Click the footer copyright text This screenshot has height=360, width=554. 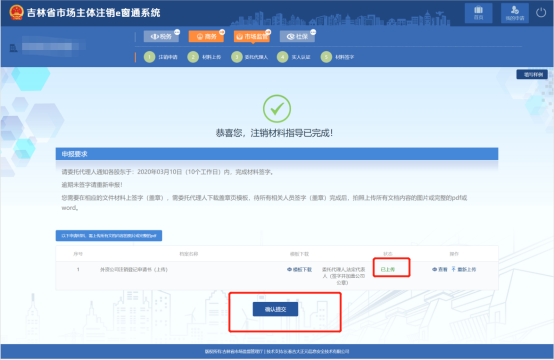pos(277,352)
